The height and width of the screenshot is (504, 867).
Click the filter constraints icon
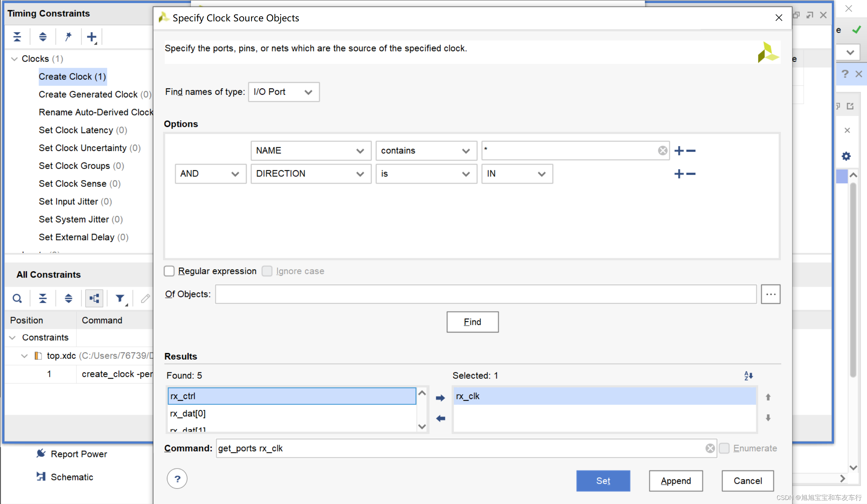coord(120,298)
